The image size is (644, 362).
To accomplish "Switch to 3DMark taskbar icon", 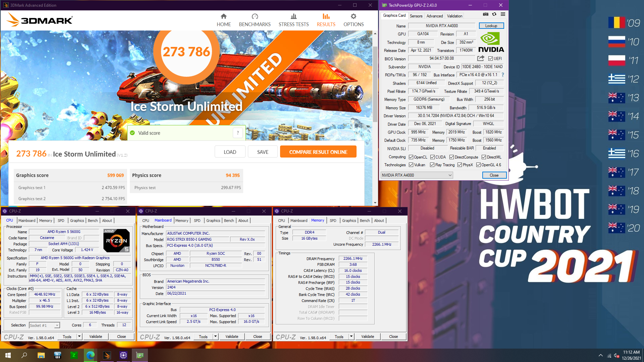I will 107,355.
